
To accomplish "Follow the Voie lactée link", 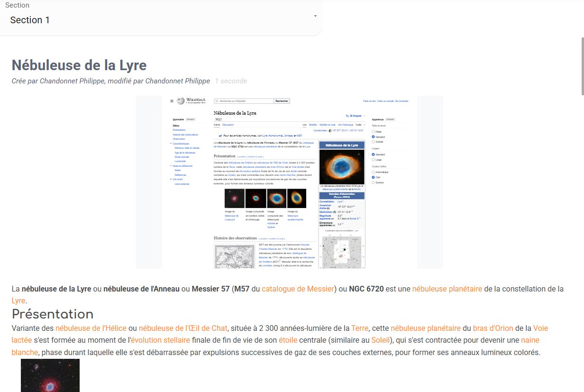I will point(540,328).
